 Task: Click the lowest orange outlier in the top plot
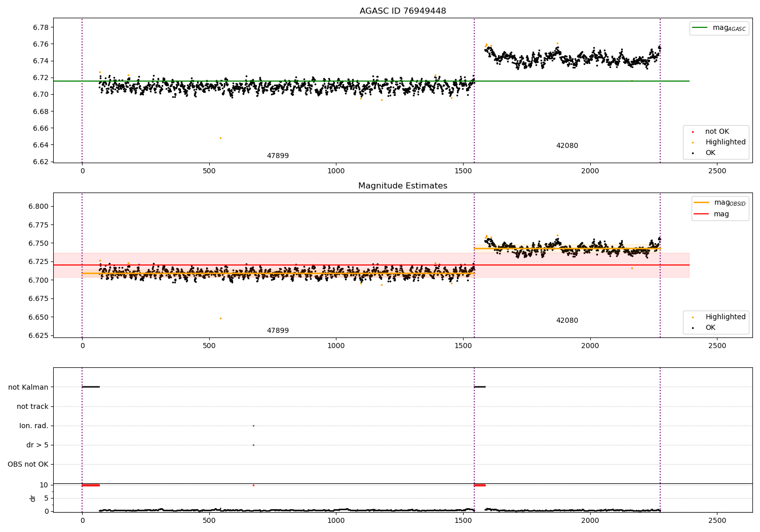pyautogui.click(x=220, y=138)
